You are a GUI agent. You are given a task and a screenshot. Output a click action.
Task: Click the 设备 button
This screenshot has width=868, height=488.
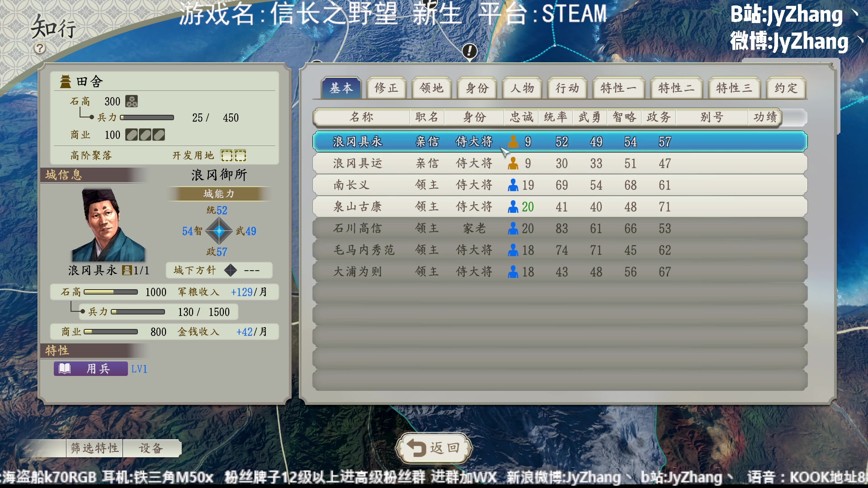[151, 448]
